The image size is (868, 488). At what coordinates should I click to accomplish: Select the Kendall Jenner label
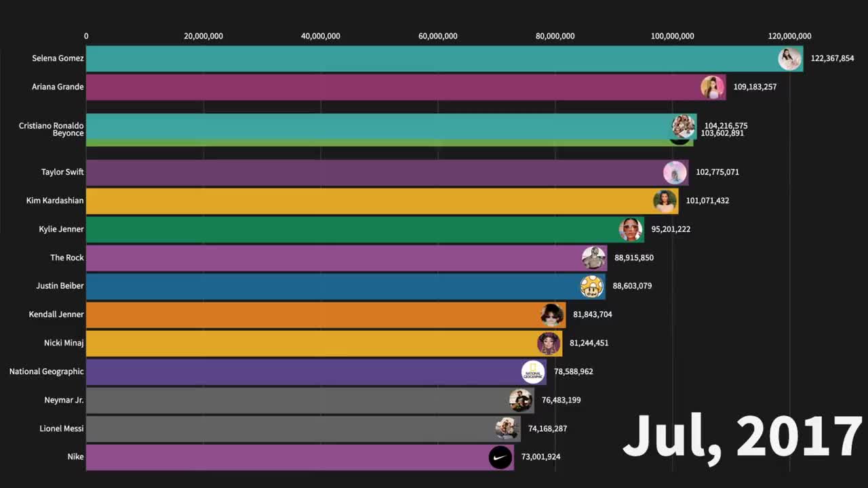pyautogui.click(x=56, y=314)
